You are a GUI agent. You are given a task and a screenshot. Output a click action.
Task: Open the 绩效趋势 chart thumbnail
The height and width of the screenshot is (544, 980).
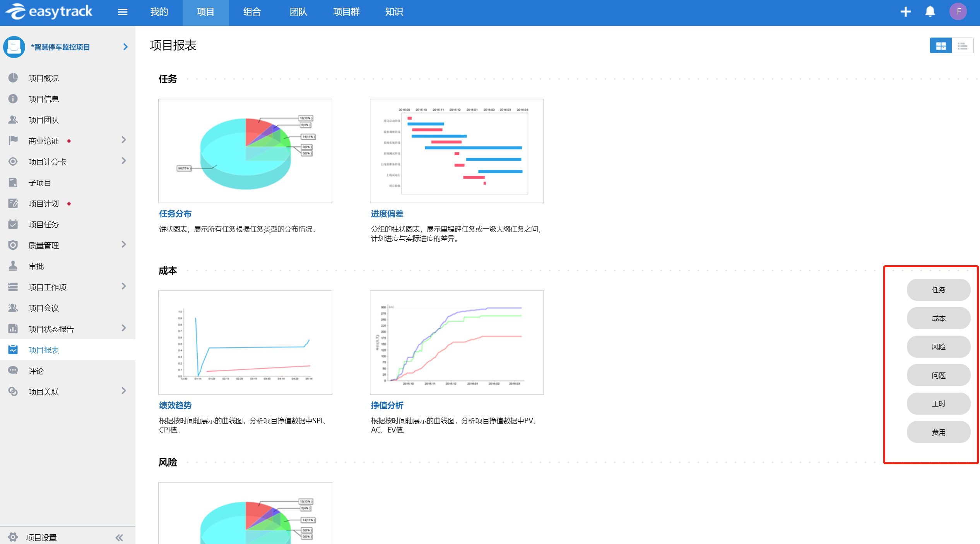(x=245, y=343)
